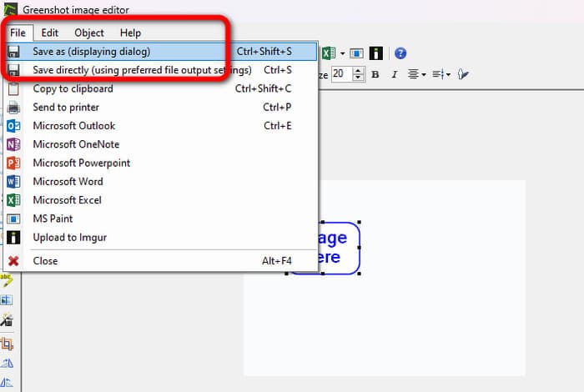Open the Help menu
The image size is (584, 392).
[x=130, y=33]
